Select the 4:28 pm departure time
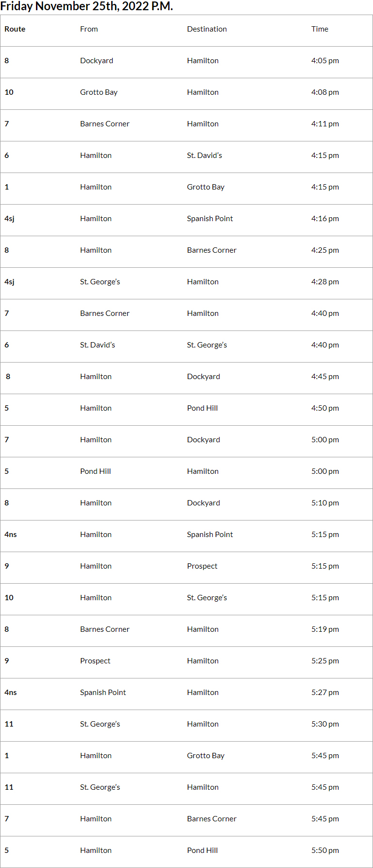The image size is (373, 868). coord(325,282)
